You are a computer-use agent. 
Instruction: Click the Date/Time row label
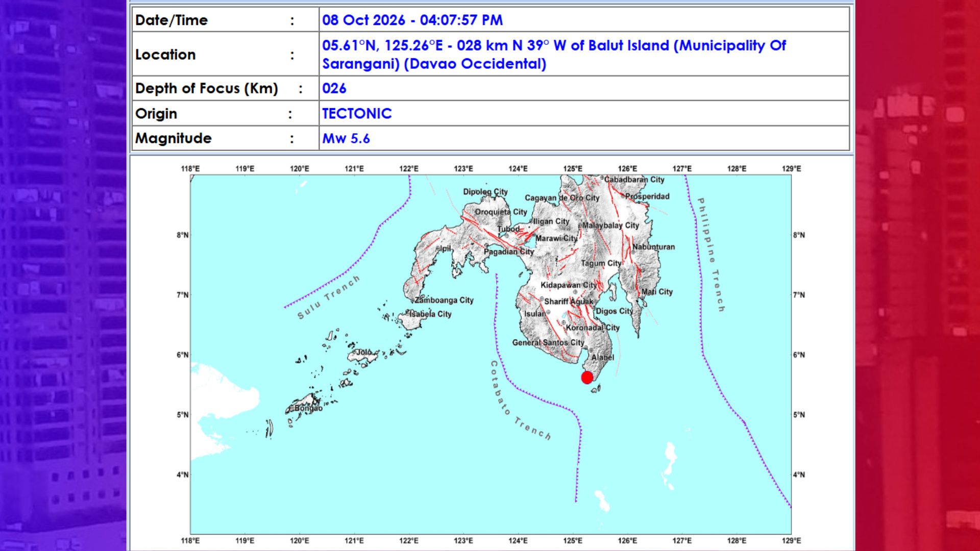(171, 20)
